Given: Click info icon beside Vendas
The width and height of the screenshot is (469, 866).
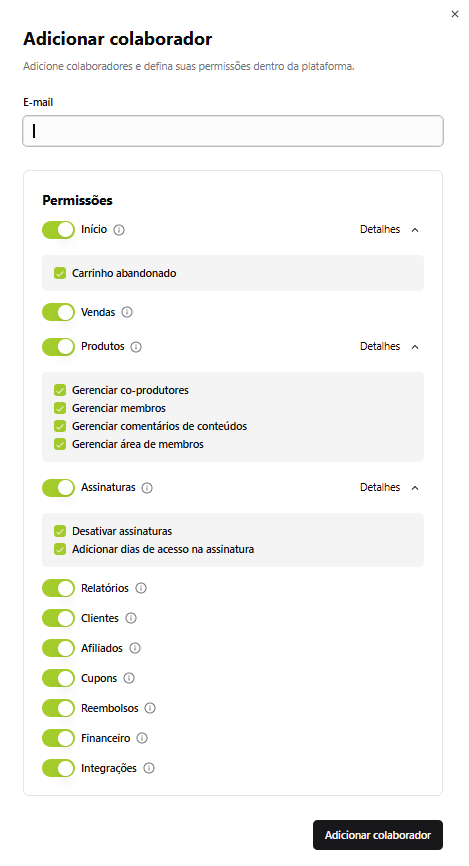Looking at the screenshot, I should [x=127, y=313].
